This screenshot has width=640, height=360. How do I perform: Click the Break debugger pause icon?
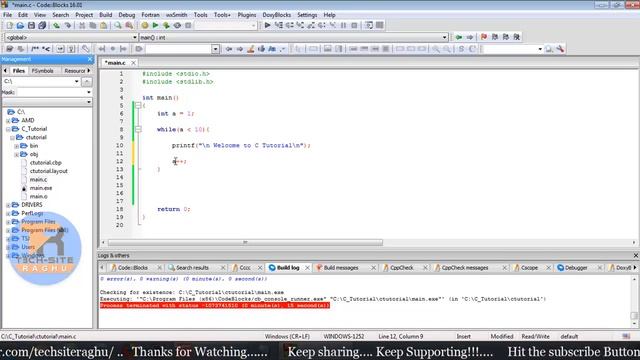click(x=343, y=25)
